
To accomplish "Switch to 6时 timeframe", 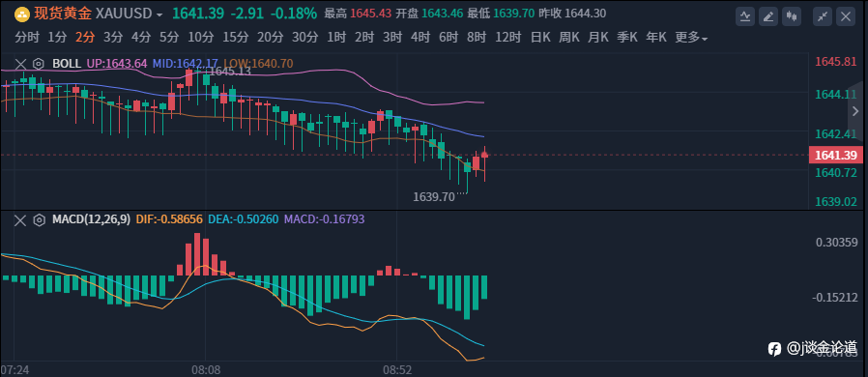I will [x=448, y=38].
